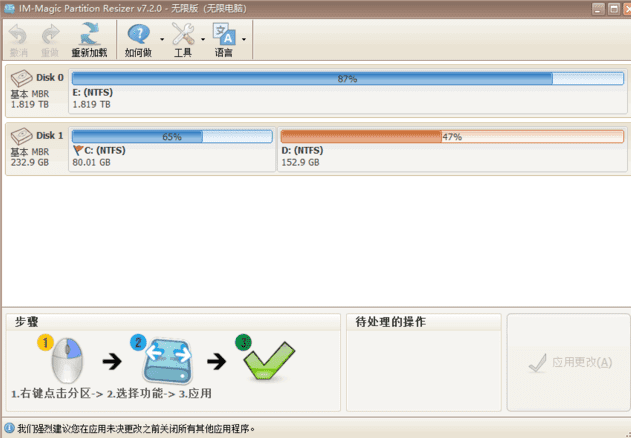Click the 80.01 GB size text

(91, 162)
